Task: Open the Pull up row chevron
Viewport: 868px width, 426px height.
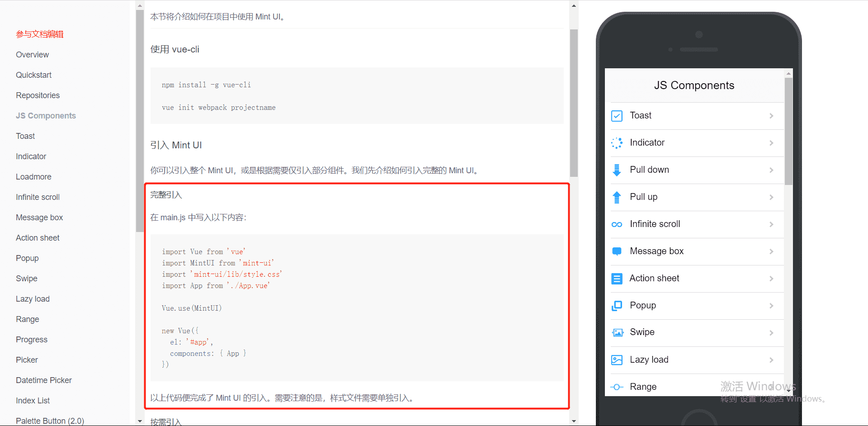Action: pyautogui.click(x=771, y=197)
